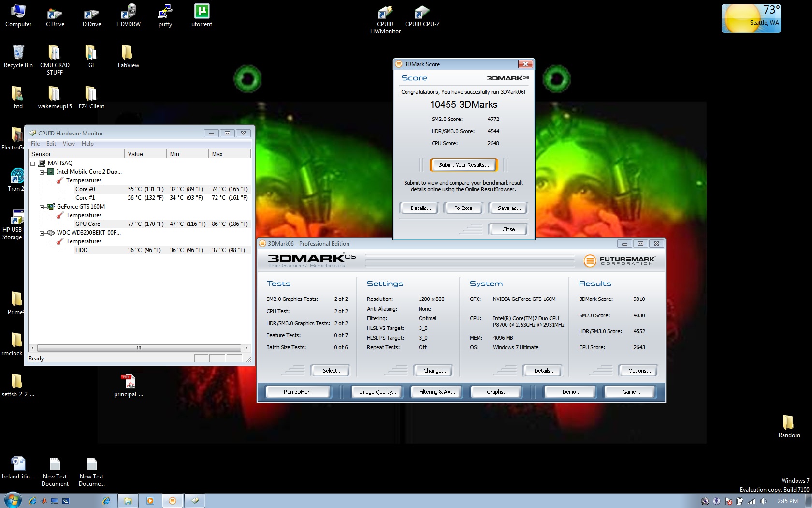Select the Recycle Bin icon
The width and height of the screenshot is (812, 508).
coord(18,57)
